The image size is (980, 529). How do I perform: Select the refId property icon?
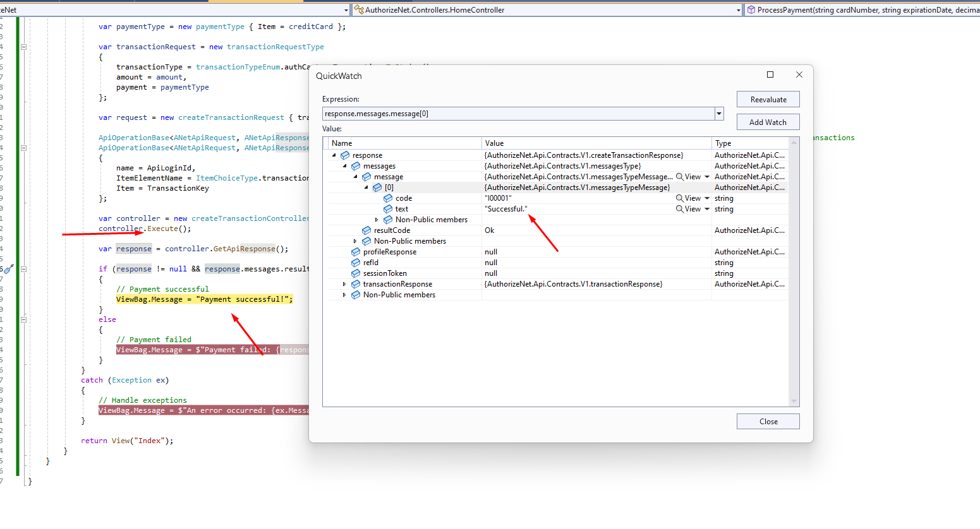(x=356, y=263)
